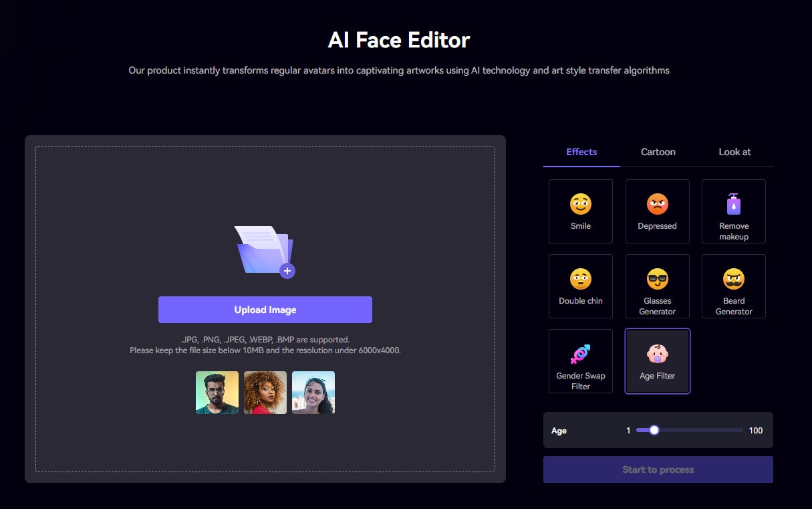
Task: Click the slider maximum value 100
Action: pos(756,431)
